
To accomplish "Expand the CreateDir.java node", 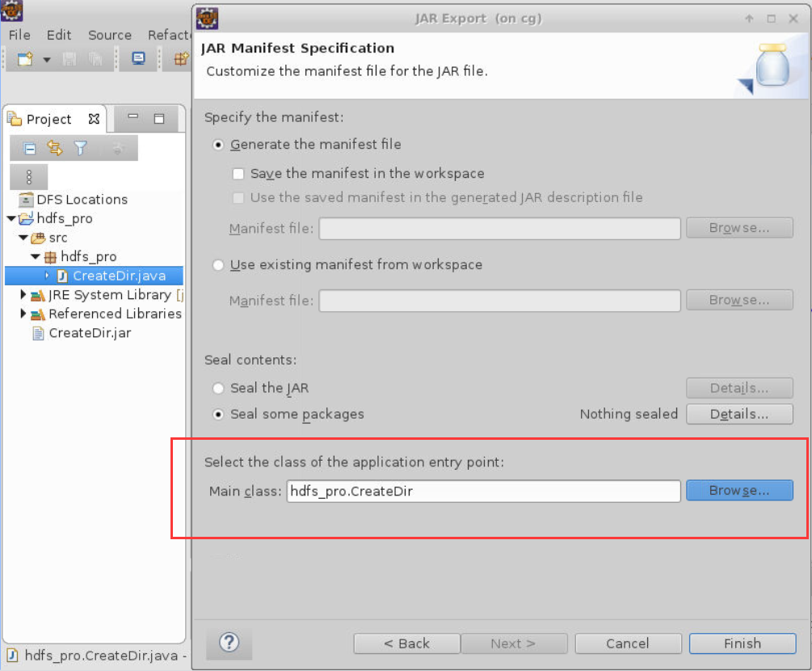I will (47, 276).
